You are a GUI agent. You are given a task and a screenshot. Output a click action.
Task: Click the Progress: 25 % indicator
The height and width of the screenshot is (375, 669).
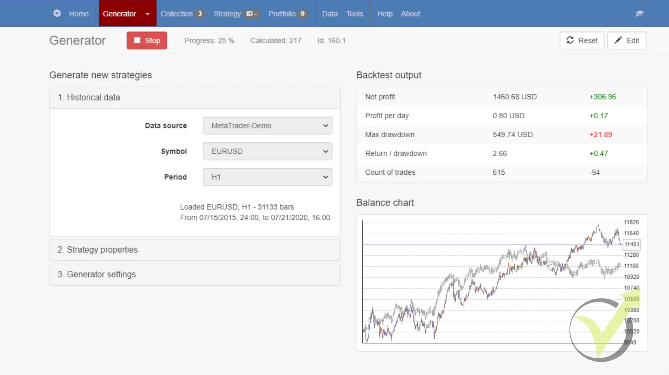209,41
